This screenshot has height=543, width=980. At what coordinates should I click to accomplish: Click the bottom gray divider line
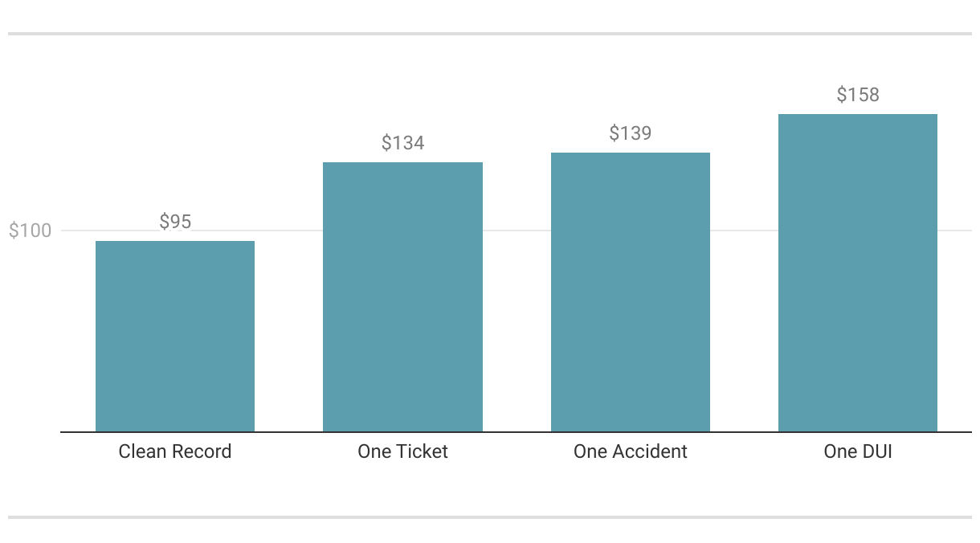click(x=490, y=517)
